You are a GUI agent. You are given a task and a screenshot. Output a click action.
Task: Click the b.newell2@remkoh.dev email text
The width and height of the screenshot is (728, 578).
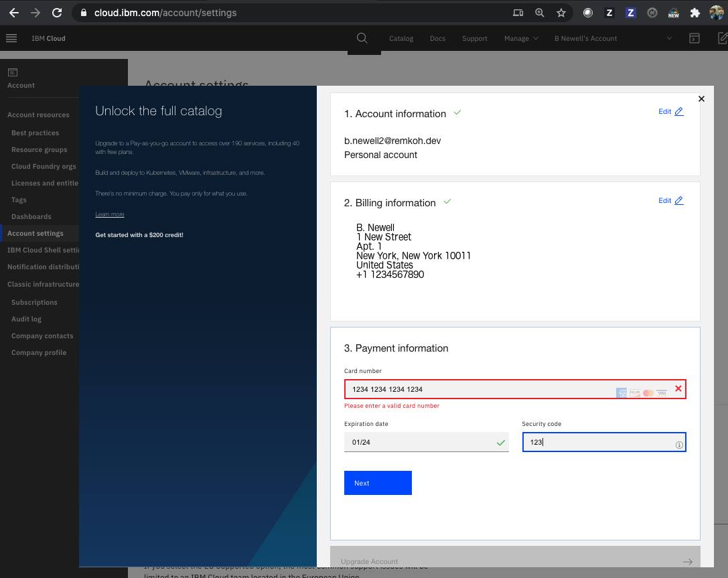392,141
